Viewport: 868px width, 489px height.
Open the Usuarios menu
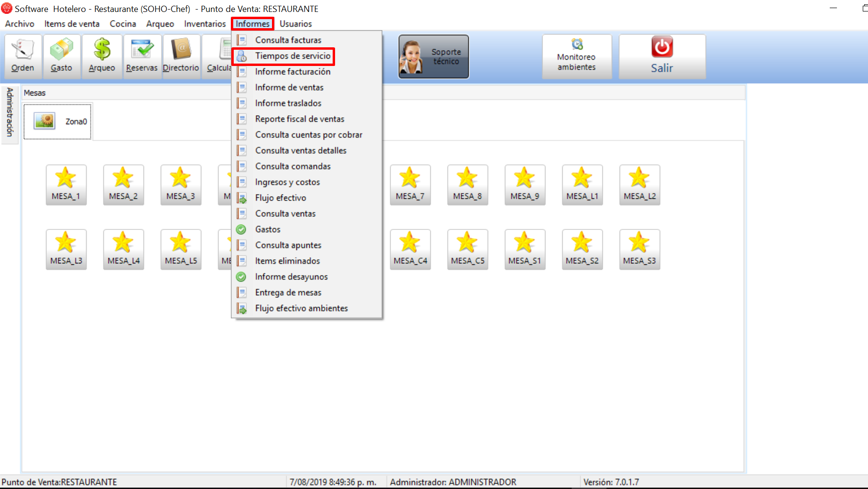pyautogui.click(x=295, y=24)
